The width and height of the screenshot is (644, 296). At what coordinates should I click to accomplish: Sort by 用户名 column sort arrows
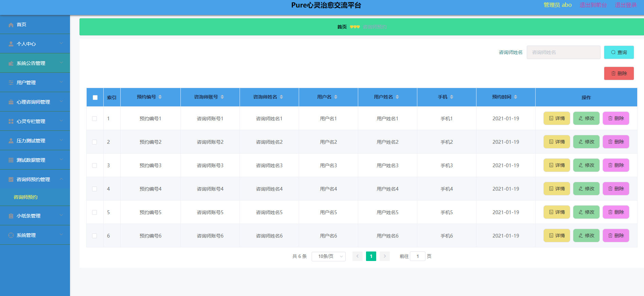pyautogui.click(x=336, y=97)
